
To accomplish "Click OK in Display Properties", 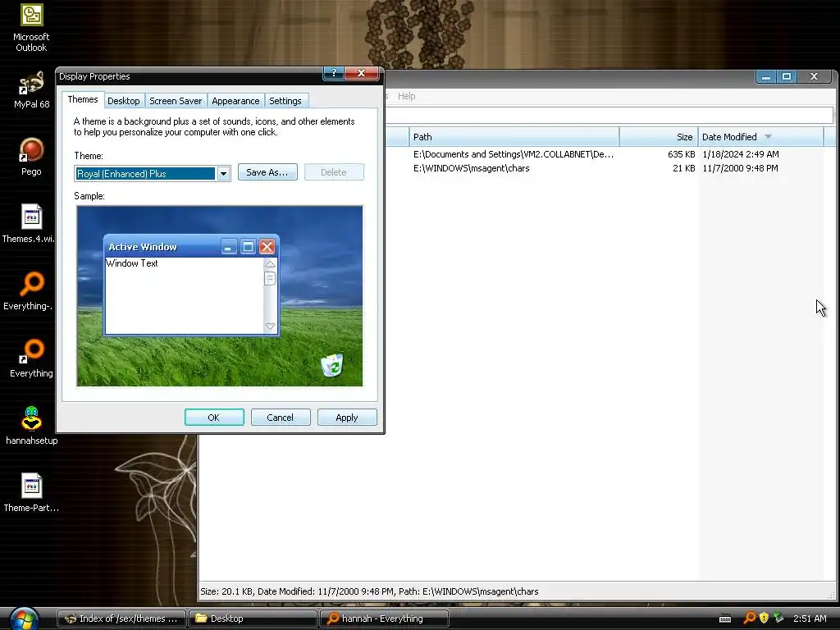I will pyautogui.click(x=214, y=418).
